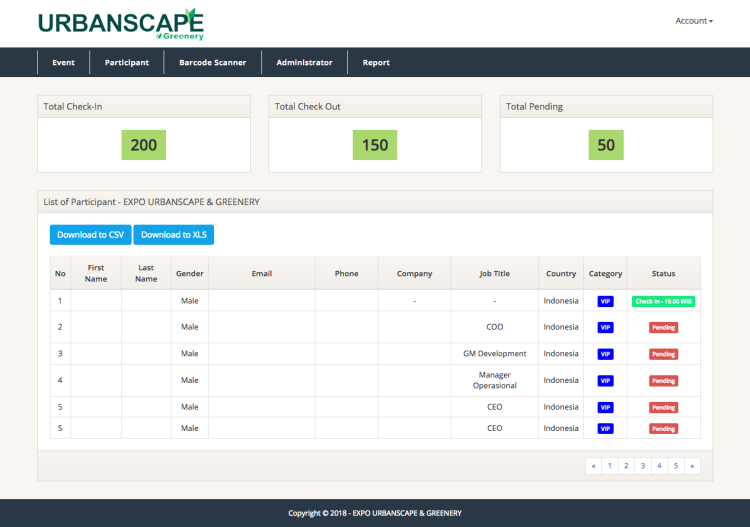
Task: Click the Pending badge for the COO row
Action: pos(663,327)
